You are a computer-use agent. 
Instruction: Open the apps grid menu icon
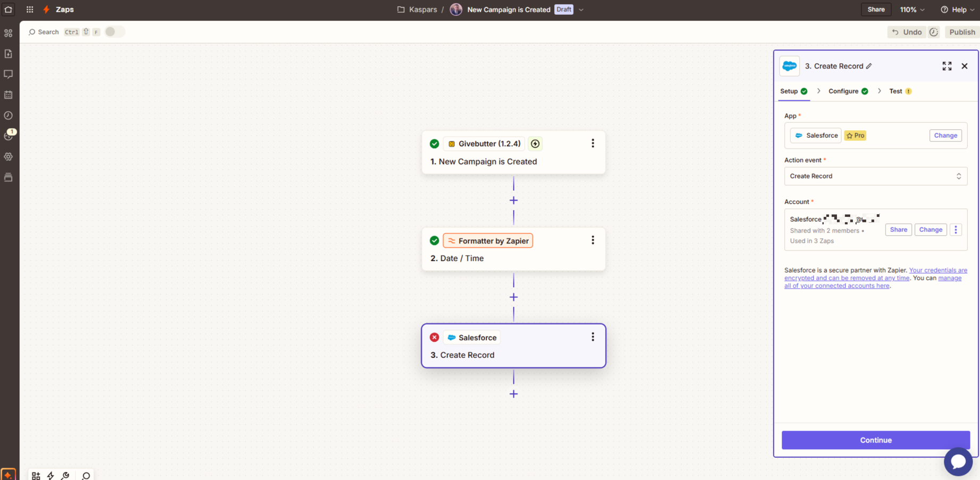pos(30,10)
